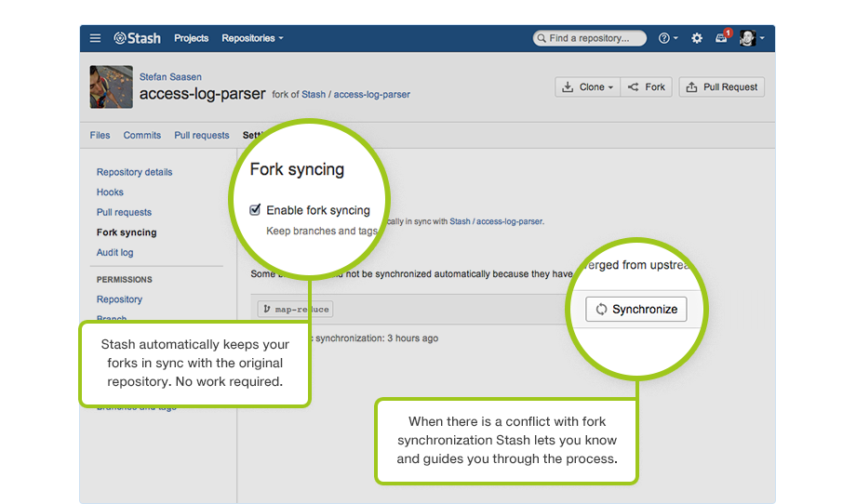The width and height of the screenshot is (856, 504).
Task: Click the map-reduce branch tag
Action: pos(296,309)
